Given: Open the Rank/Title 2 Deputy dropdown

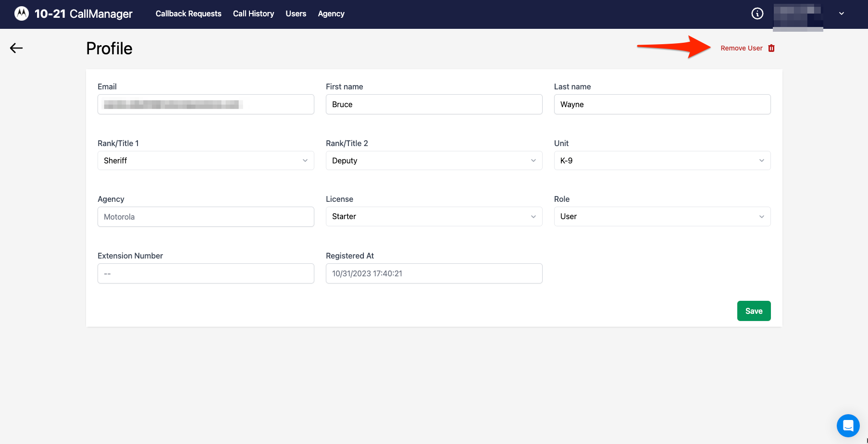Looking at the screenshot, I should [x=434, y=160].
